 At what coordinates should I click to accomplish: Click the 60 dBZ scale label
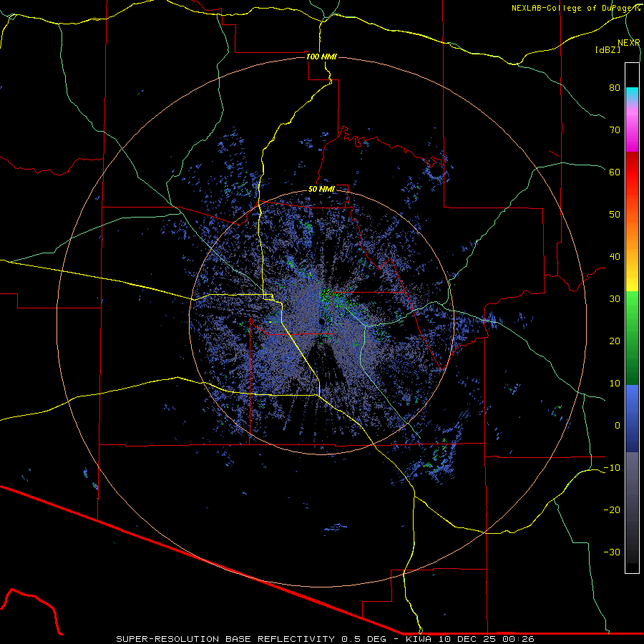[x=615, y=172]
